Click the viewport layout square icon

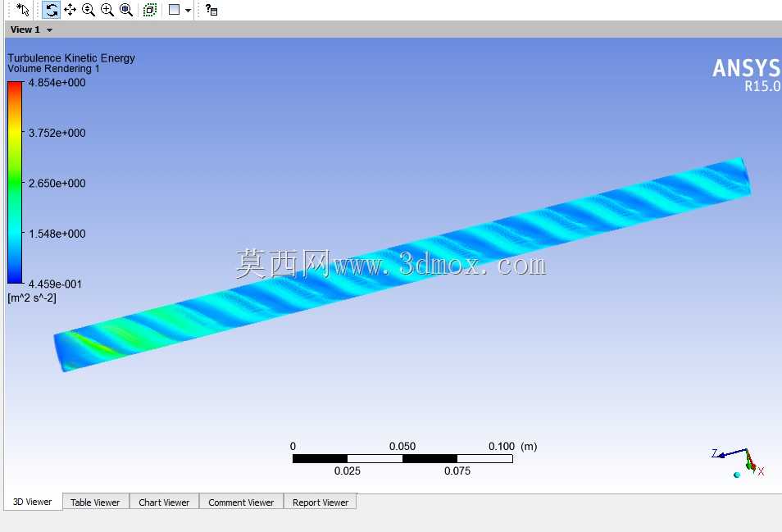(x=174, y=10)
